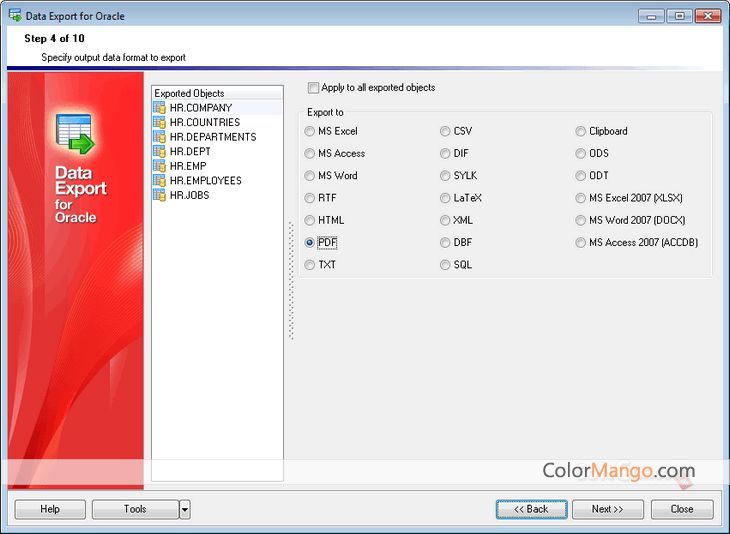730x534 pixels.
Task: Click the Exported Objects list header
Action: (x=217, y=93)
